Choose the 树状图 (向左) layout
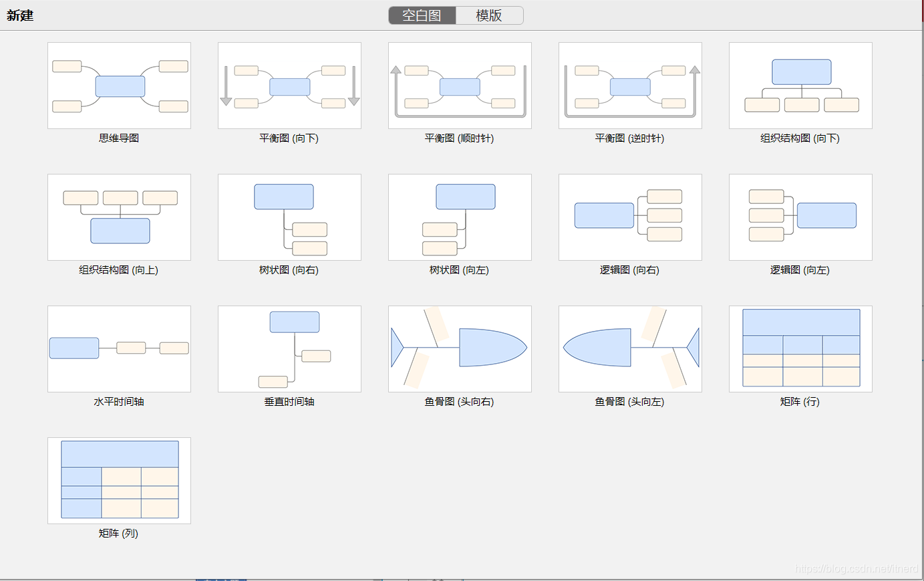924x581 pixels. click(460, 217)
